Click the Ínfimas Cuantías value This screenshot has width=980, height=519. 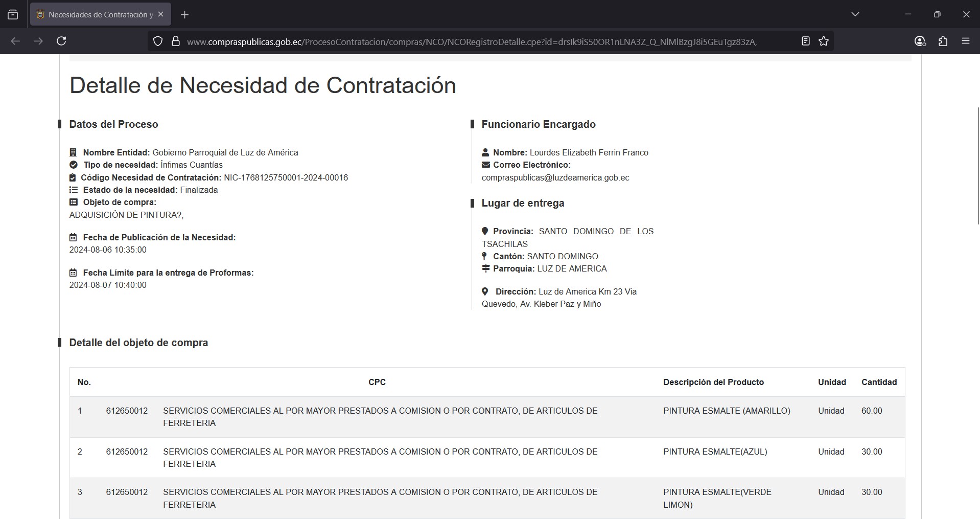[x=192, y=165]
